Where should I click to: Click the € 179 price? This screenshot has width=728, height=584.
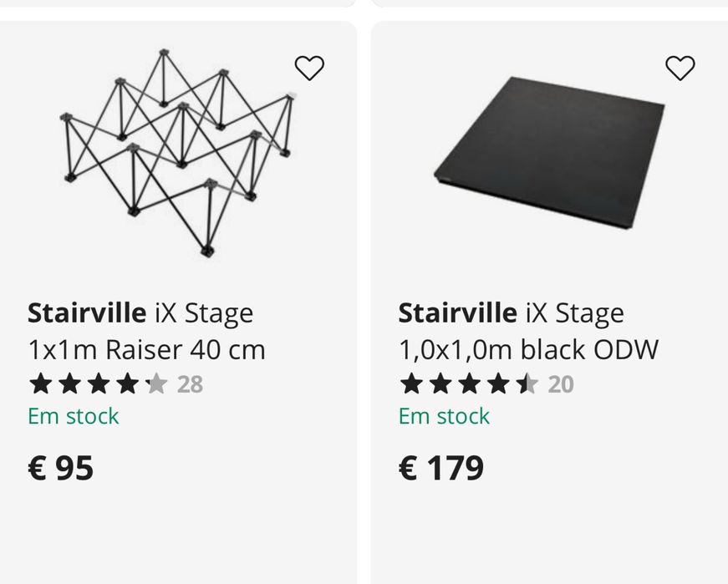click(441, 468)
